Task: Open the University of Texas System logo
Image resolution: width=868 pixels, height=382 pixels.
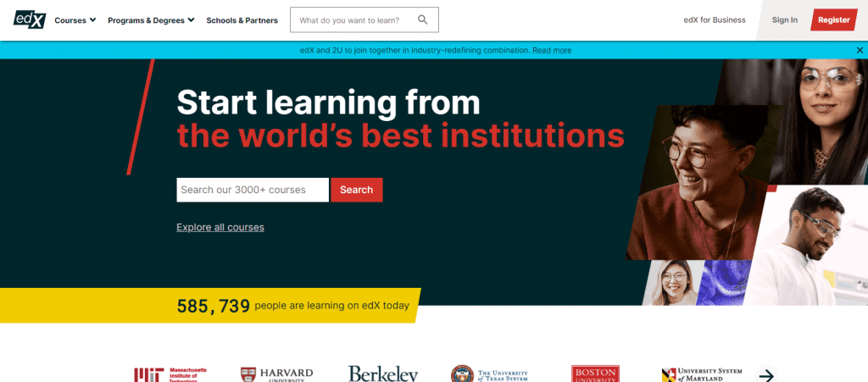Action: point(489,374)
